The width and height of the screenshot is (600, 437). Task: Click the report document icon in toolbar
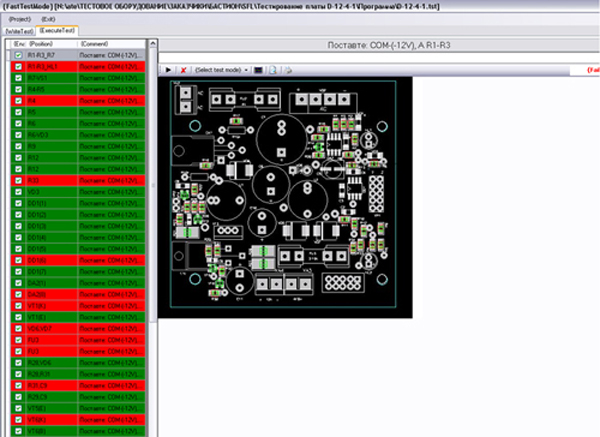tap(274, 70)
